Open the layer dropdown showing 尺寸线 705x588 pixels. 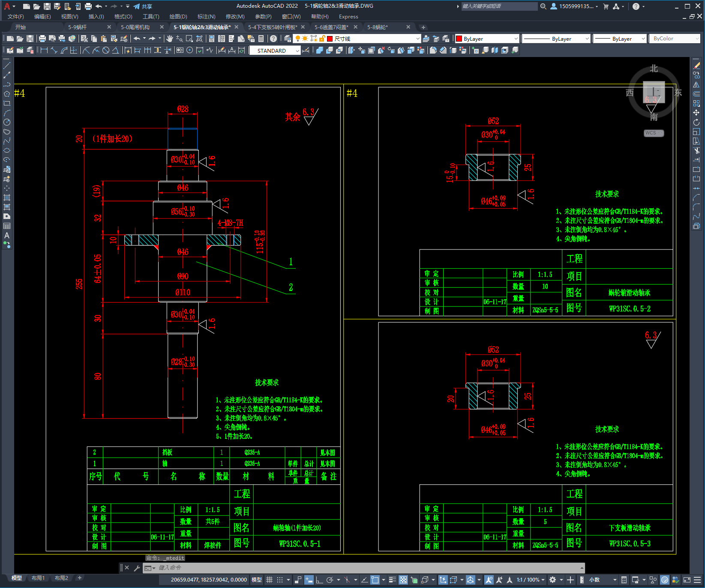[x=373, y=39]
